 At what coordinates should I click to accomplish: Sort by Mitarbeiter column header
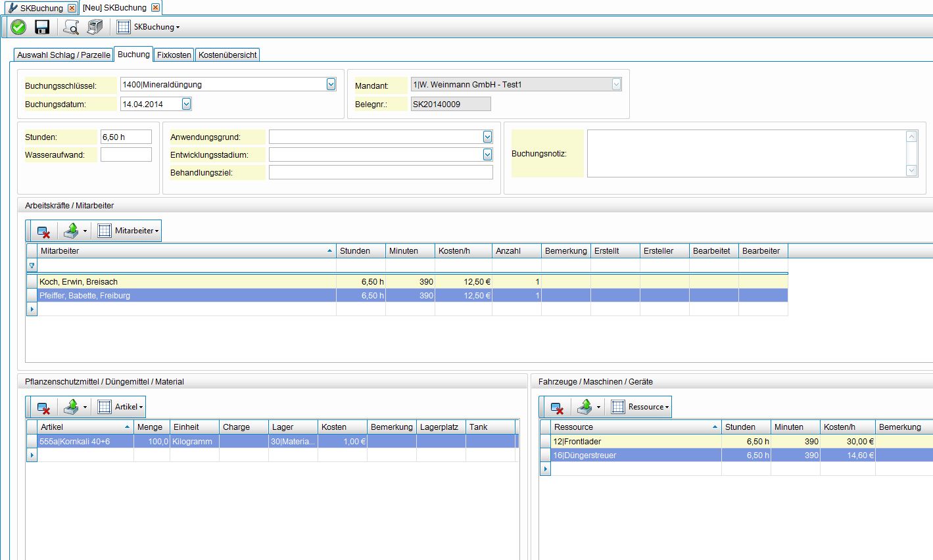(187, 250)
